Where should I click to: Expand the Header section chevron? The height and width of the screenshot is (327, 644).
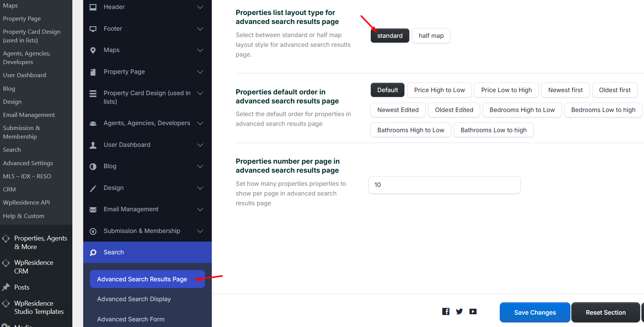point(200,7)
